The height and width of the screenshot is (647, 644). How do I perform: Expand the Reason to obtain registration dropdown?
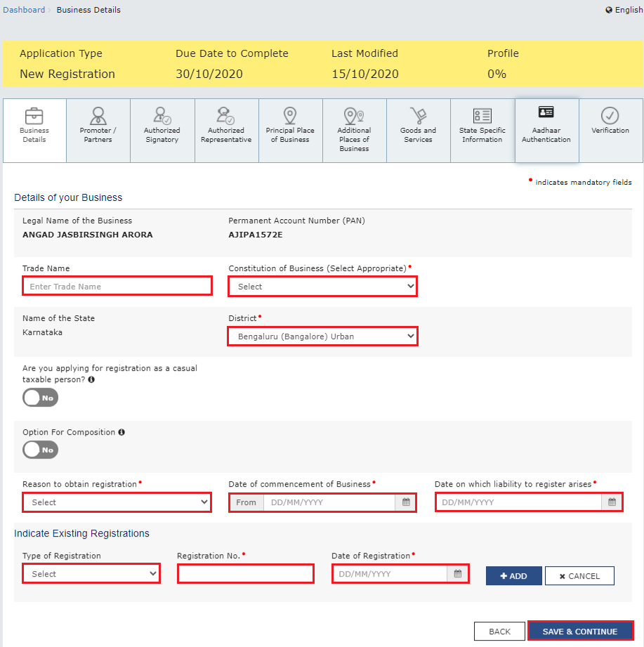(x=117, y=502)
